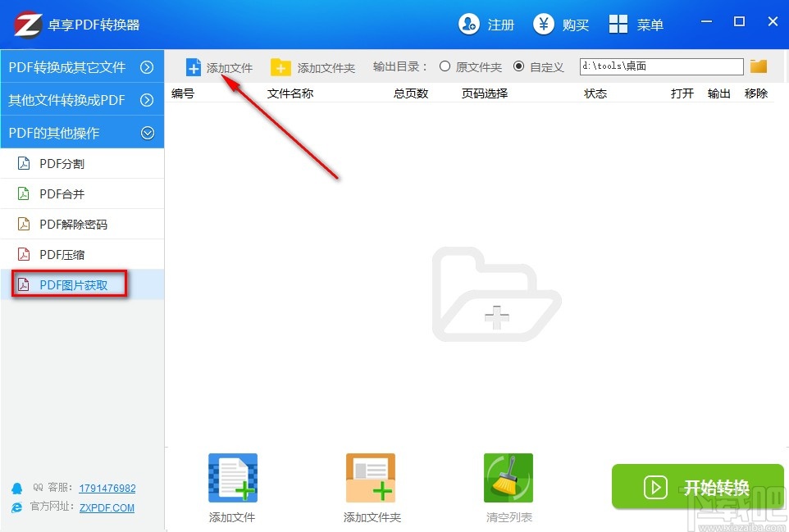Browse output folder with yellow folder icon
The image size is (789, 532).
[x=759, y=66]
